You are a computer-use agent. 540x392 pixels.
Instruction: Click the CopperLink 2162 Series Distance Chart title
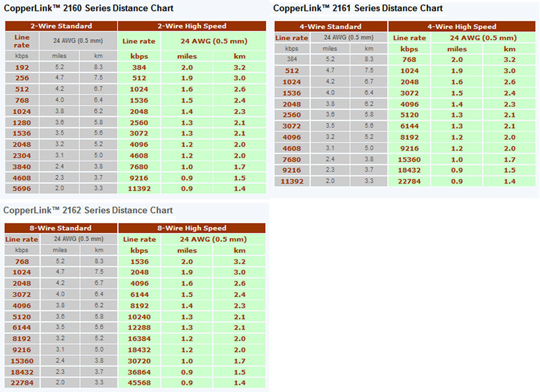pos(88,210)
